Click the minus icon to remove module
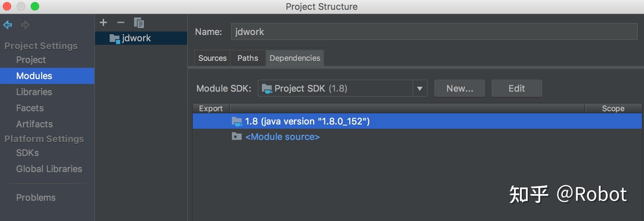 [121, 23]
